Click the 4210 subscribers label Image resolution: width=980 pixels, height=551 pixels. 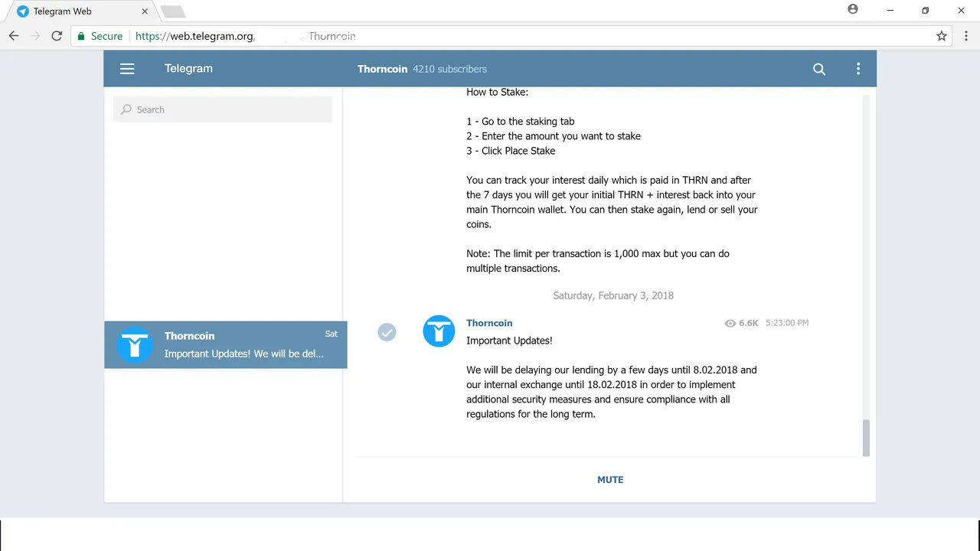coord(449,69)
